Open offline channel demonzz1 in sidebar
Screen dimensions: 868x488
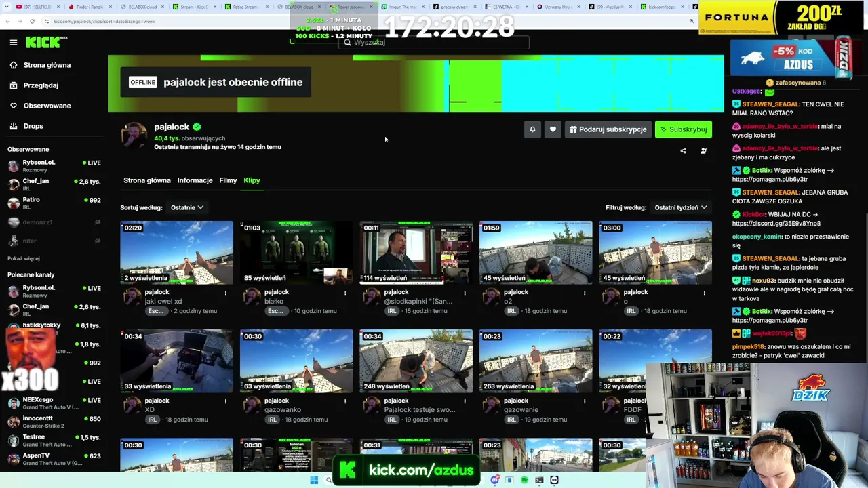pyautogui.click(x=54, y=222)
